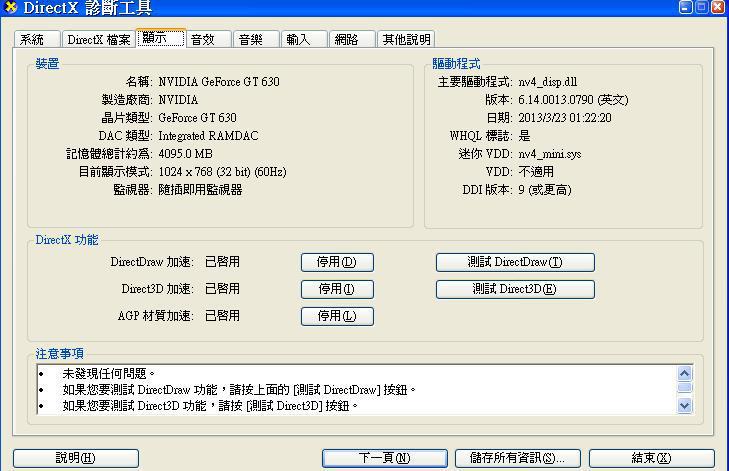Viewport: 729px width, 471px height.
Task: Click the DDI version value 9 (或更高)
Action: click(x=544, y=190)
